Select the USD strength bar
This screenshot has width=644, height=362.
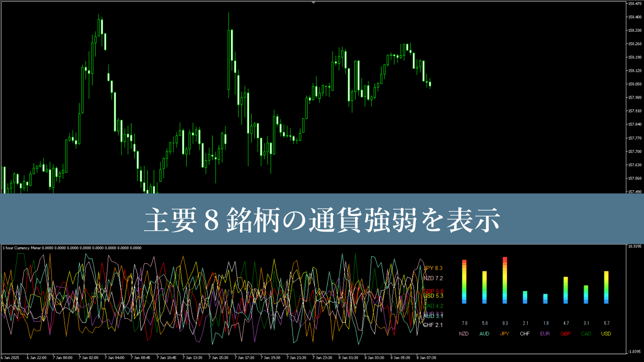pos(606,287)
